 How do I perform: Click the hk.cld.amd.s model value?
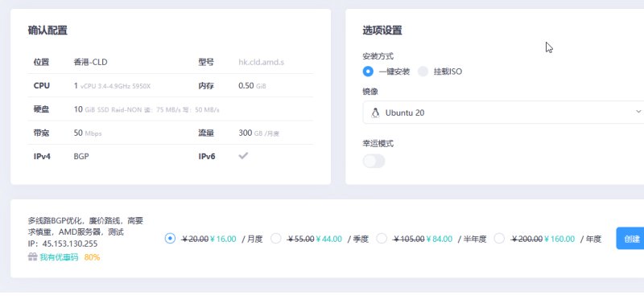(x=261, y=63)
